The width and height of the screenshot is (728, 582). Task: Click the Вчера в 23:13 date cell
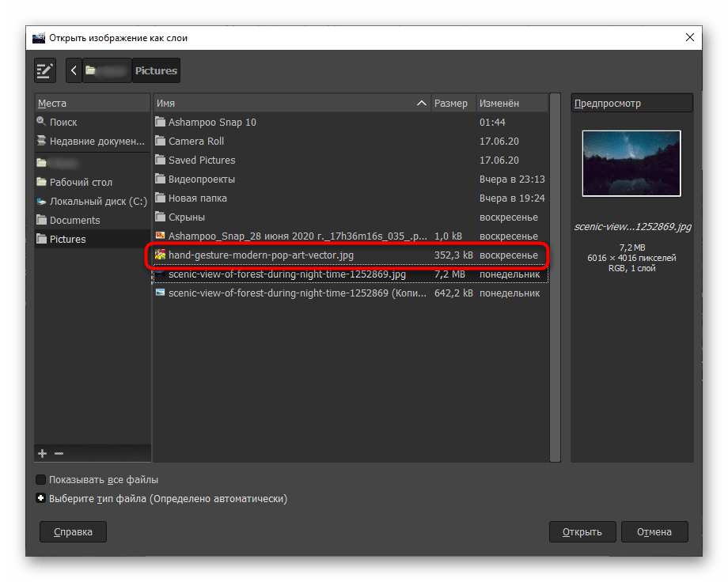[x=512, y=180]
